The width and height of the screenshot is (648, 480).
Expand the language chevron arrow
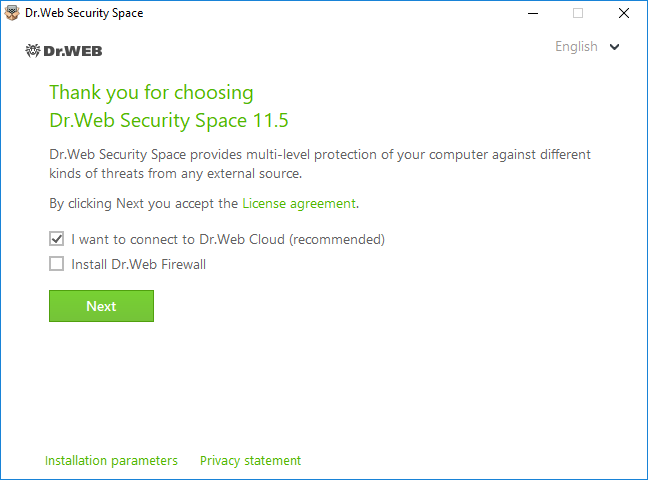[615, 47]
